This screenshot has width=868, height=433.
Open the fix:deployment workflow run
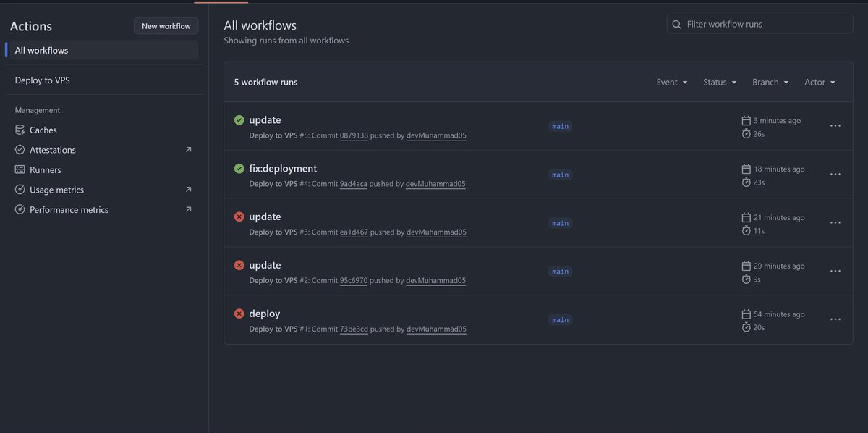[x=283, y=169]
